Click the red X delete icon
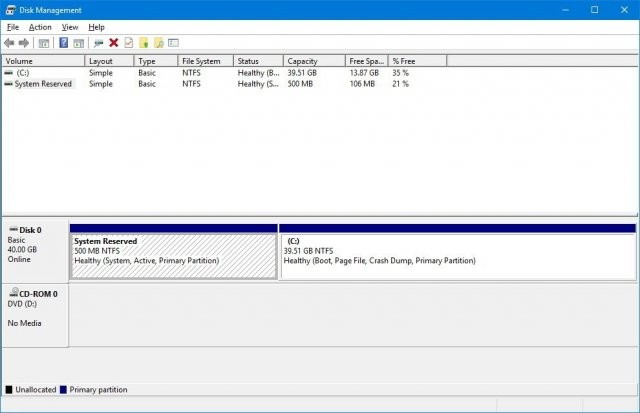This screenshot has height=413, width=640. click(x=114, y=42)
